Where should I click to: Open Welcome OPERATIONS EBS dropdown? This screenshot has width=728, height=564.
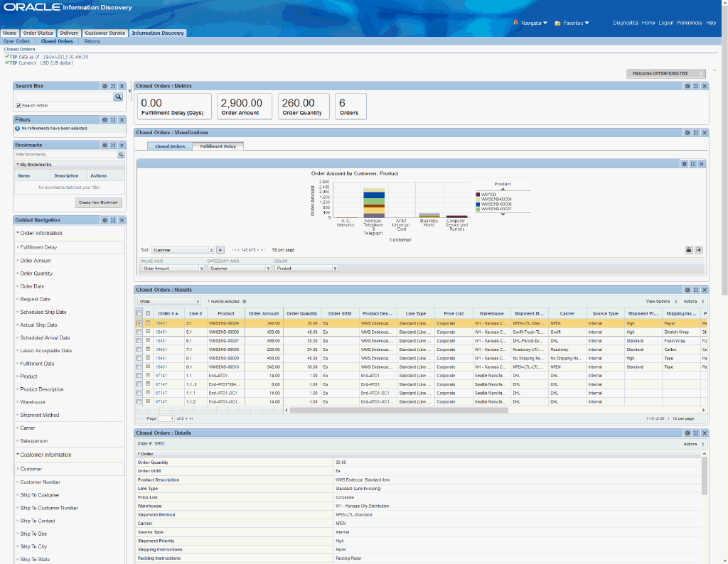665,73
